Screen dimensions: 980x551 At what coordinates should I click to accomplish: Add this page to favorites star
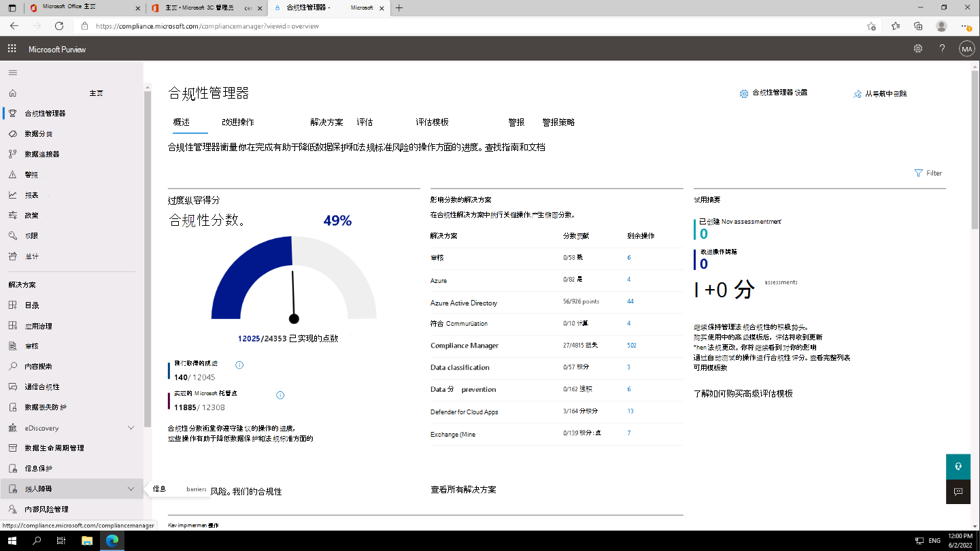(x=871, y=26)
